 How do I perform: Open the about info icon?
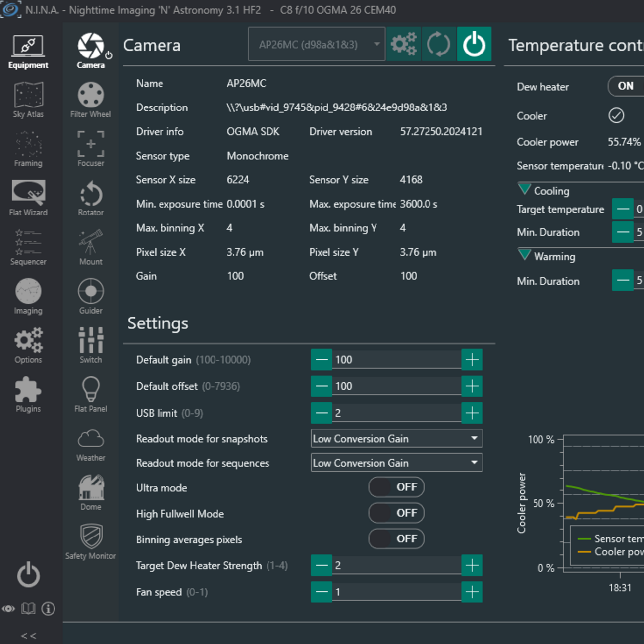coord(48,609)
